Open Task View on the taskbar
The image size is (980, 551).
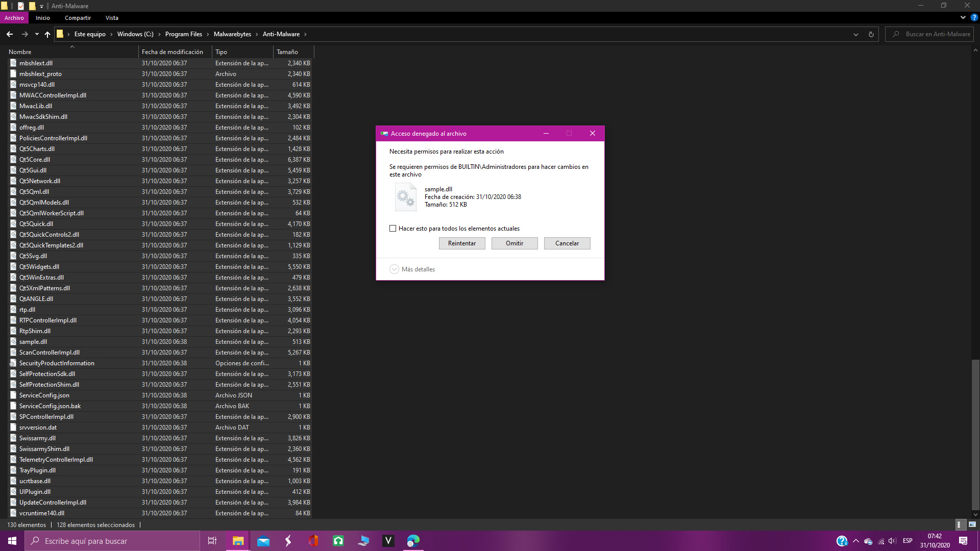[x=212, y=541]
